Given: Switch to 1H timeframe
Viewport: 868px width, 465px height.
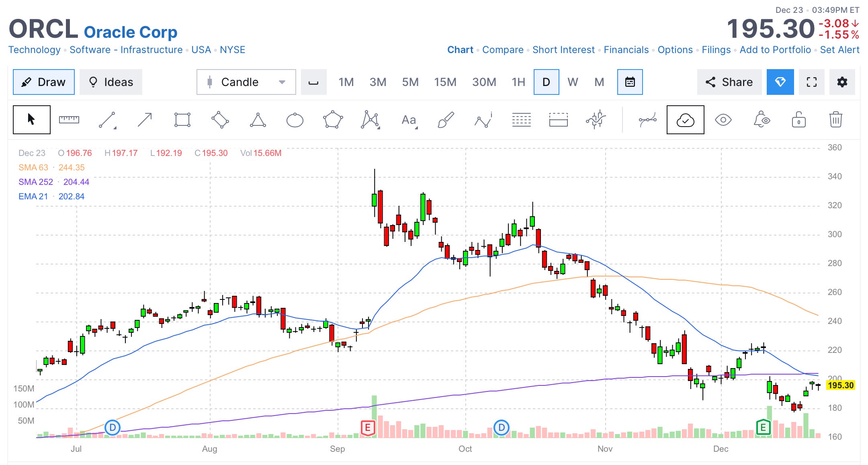Looking at the screenshot, I should [x=518, y=82].
